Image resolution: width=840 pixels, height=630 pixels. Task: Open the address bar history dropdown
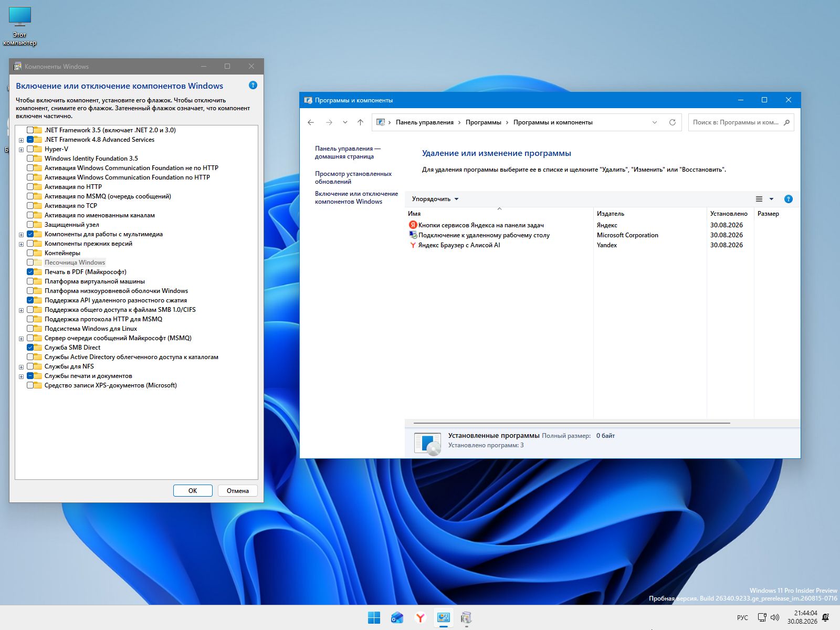point(655,122)
